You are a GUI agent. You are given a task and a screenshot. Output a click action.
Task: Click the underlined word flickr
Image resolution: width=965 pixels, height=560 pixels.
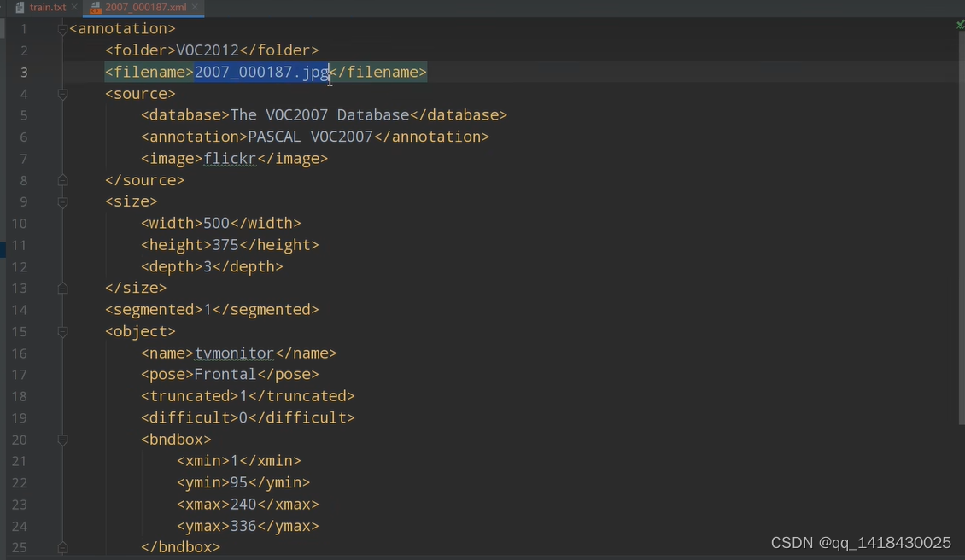[230, 158]
